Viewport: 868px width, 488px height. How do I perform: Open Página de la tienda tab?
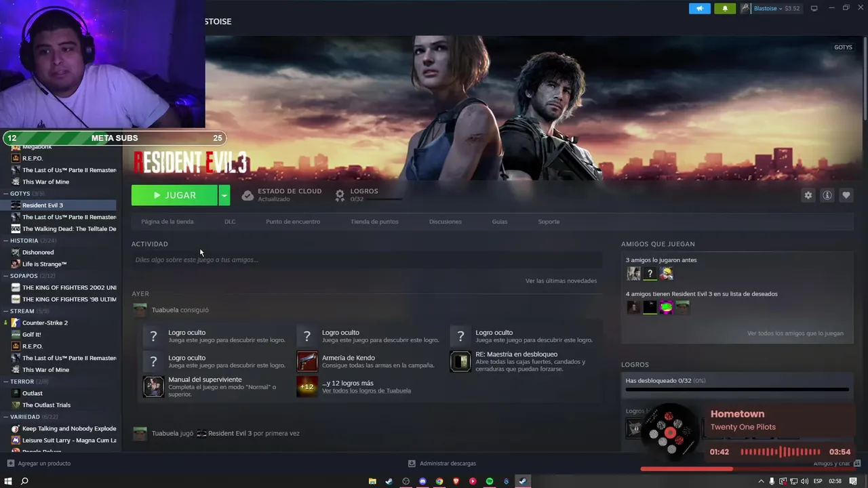click(167, 222)
